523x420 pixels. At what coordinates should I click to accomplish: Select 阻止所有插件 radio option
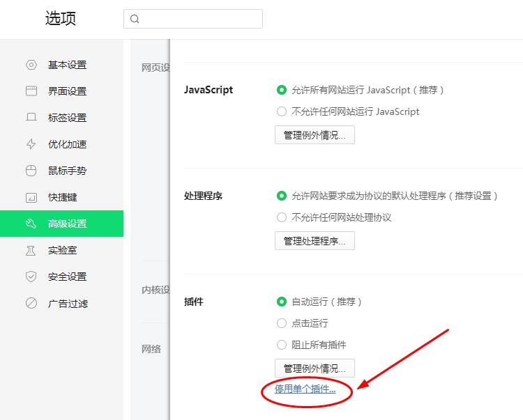coord(282,345)
